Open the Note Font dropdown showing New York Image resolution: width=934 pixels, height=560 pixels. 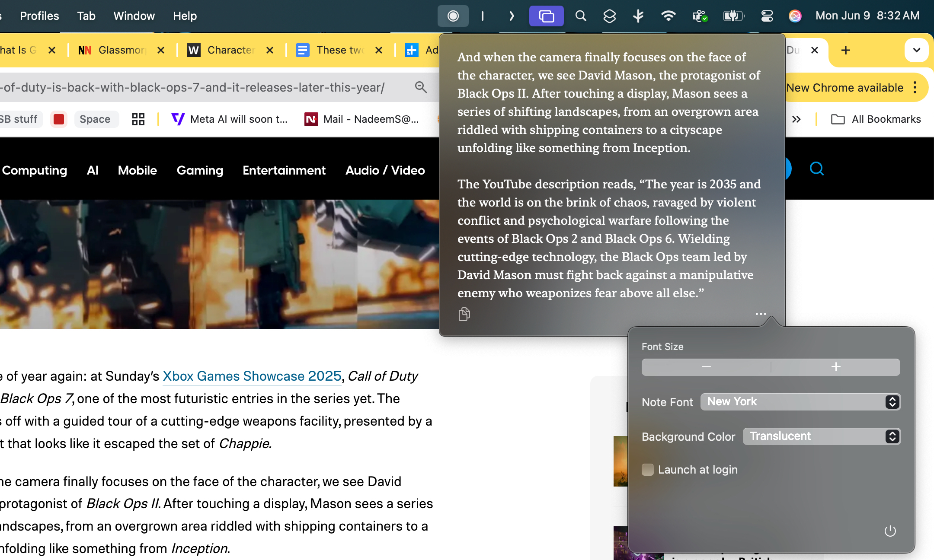point(800,402)
